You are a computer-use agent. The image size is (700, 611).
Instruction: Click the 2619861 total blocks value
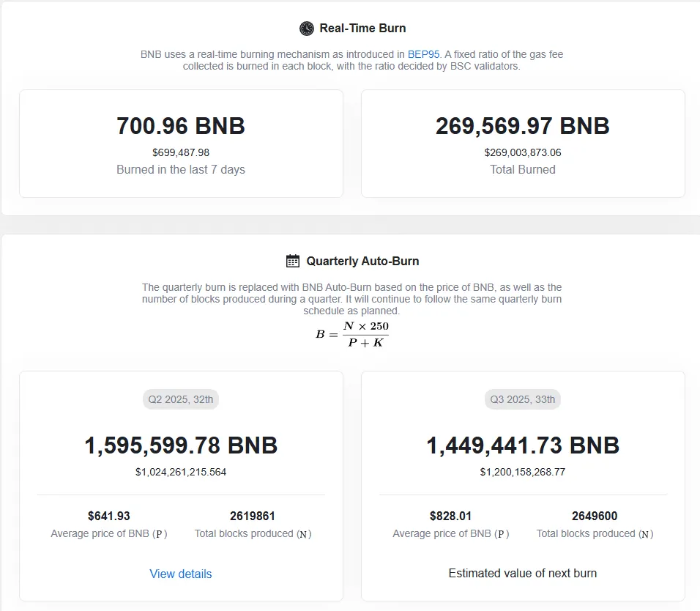coord(253,516)
